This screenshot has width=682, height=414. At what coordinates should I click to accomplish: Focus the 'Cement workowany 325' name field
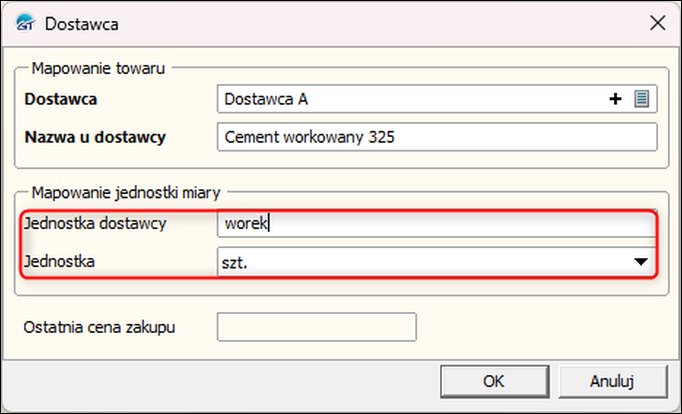pos(437,137)
